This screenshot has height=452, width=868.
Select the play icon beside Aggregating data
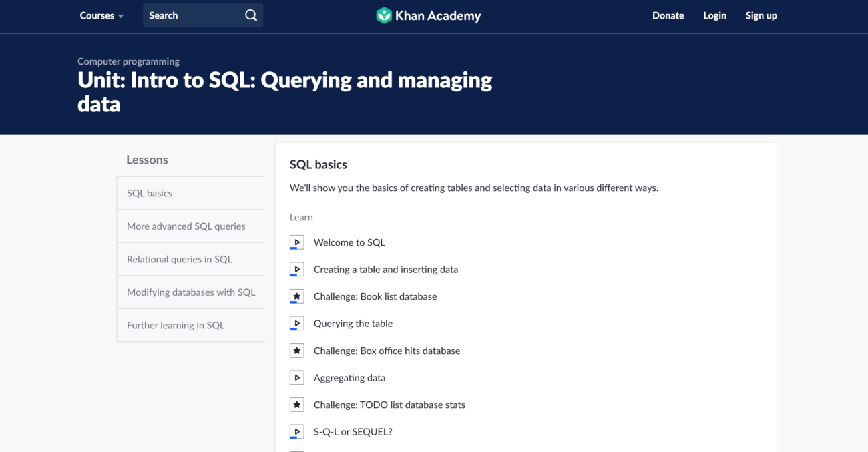pos(296,377)
